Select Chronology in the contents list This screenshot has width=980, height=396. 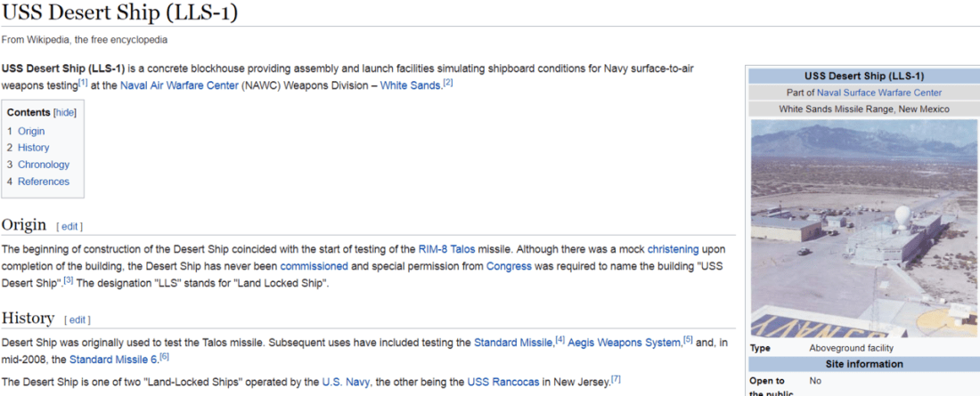coord(44,165)
